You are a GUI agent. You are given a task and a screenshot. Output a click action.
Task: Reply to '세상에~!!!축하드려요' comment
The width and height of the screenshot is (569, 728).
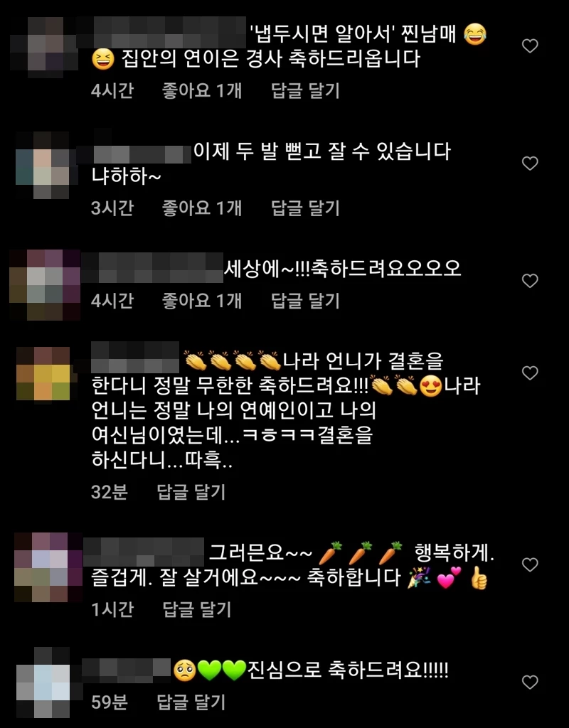305,301
